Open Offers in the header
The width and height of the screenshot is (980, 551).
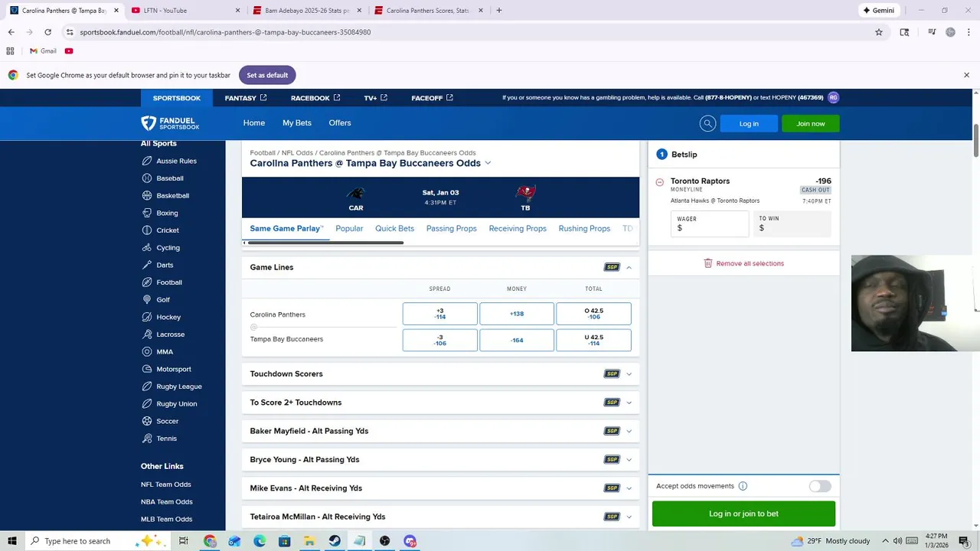coord(340,123)
